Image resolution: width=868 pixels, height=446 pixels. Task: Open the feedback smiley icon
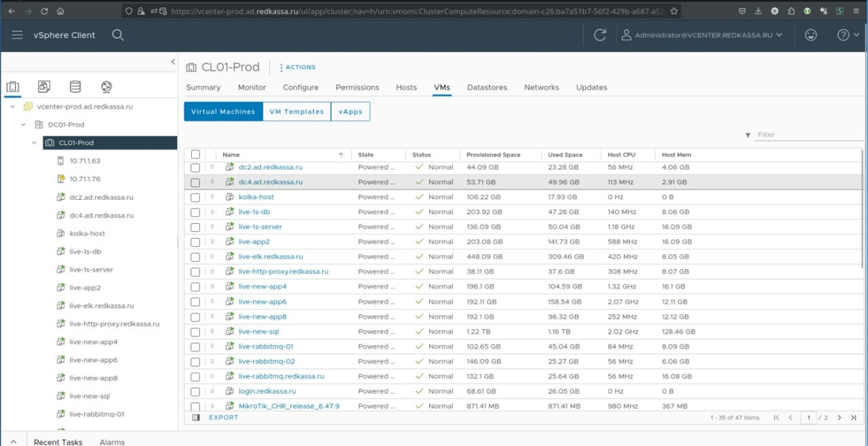click(x=811, y=35)
